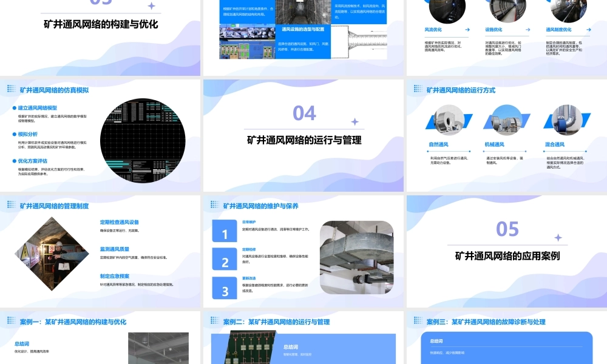Screen dimensions: 607x364
Task: Click the dotted grid icon beside 矿井通风网络的维护与保养
Action: coord(214,205)
